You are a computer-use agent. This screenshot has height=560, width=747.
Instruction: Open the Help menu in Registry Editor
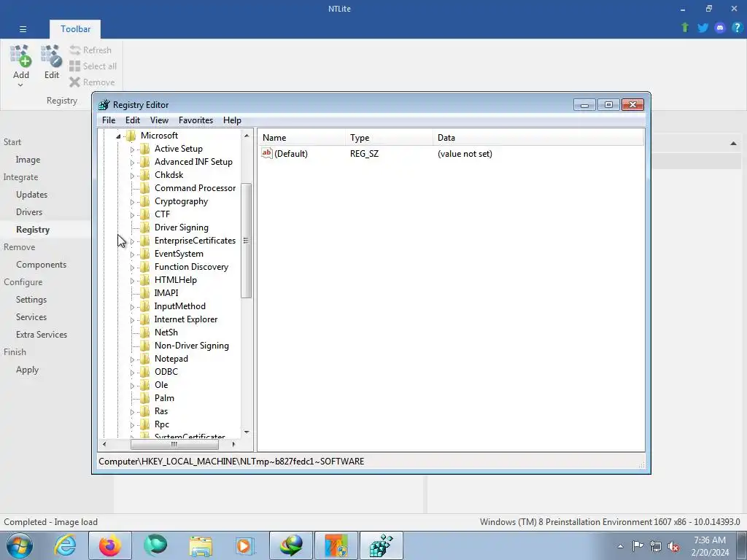tap(232, 120)
